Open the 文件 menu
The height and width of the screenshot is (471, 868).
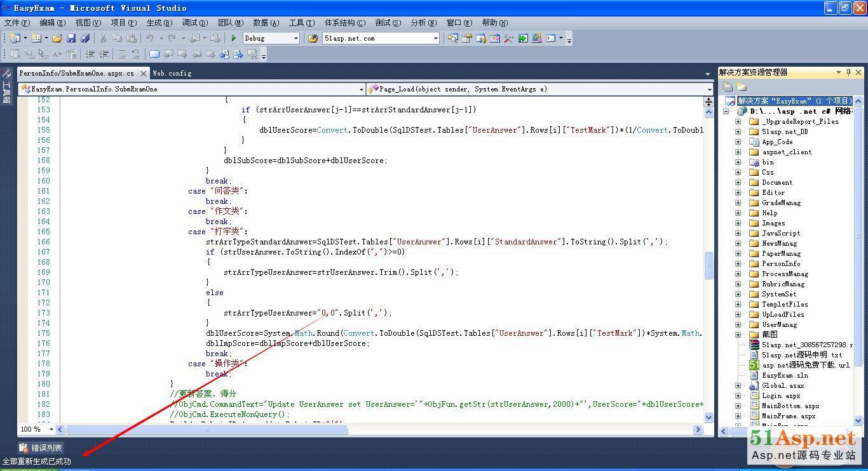(x=17, y=23)
